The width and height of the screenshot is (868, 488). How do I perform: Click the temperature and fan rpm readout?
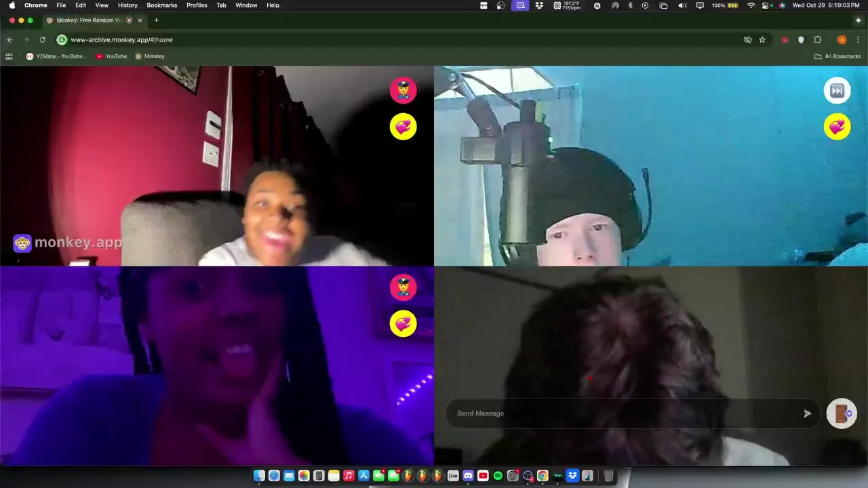point(567,5)
